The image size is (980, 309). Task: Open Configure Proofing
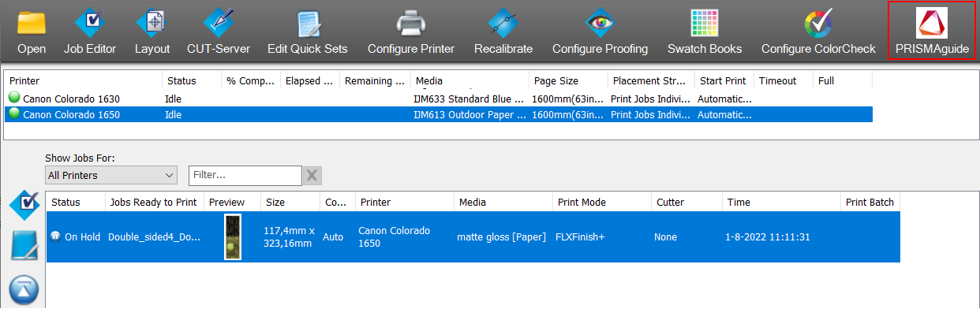[600, 32]
